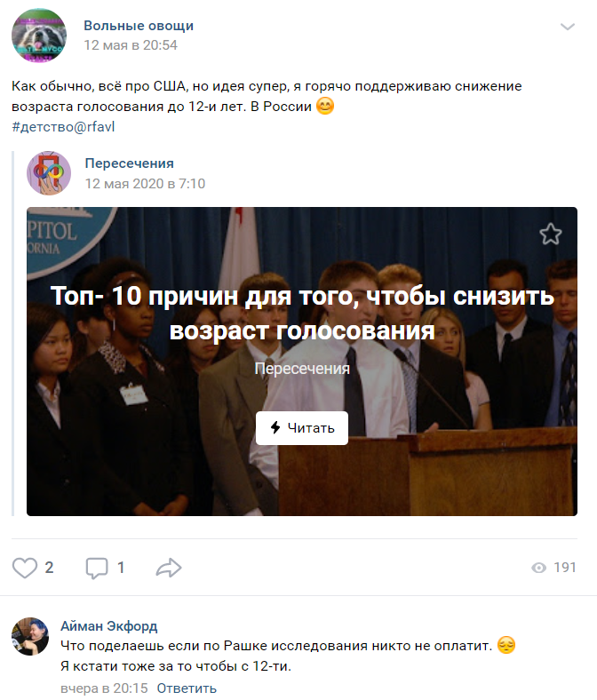This screenshot has width=597, height=700.
Task: Open article title Топ-10 причин
Action: tap(302, 313)
